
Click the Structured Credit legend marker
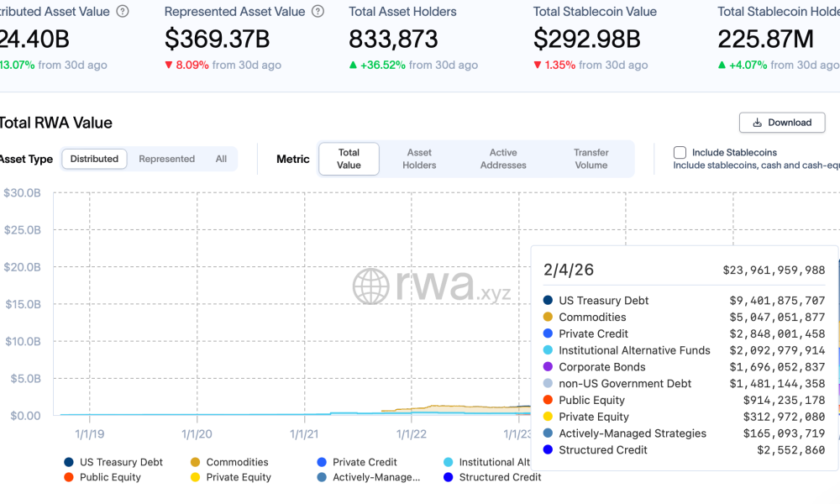[x=448, y=477]
